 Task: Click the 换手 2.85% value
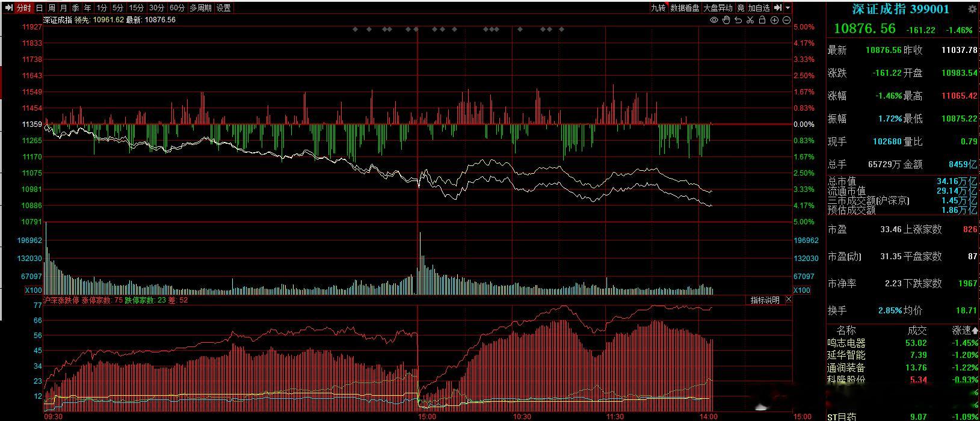coord(890,310)
